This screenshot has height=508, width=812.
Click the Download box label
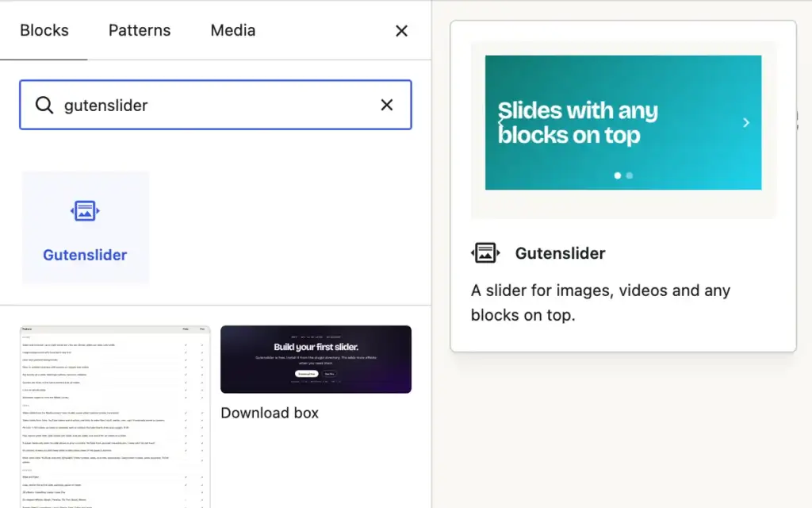270,413
